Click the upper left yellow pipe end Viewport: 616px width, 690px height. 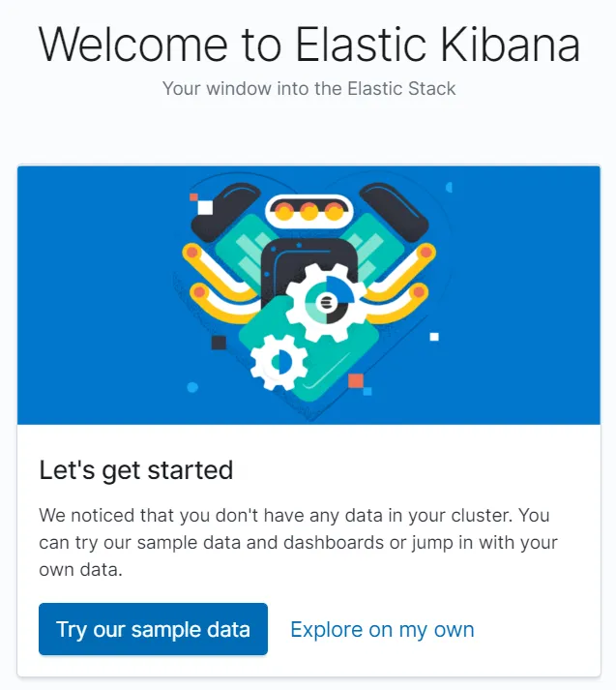[x=192, y=253]
